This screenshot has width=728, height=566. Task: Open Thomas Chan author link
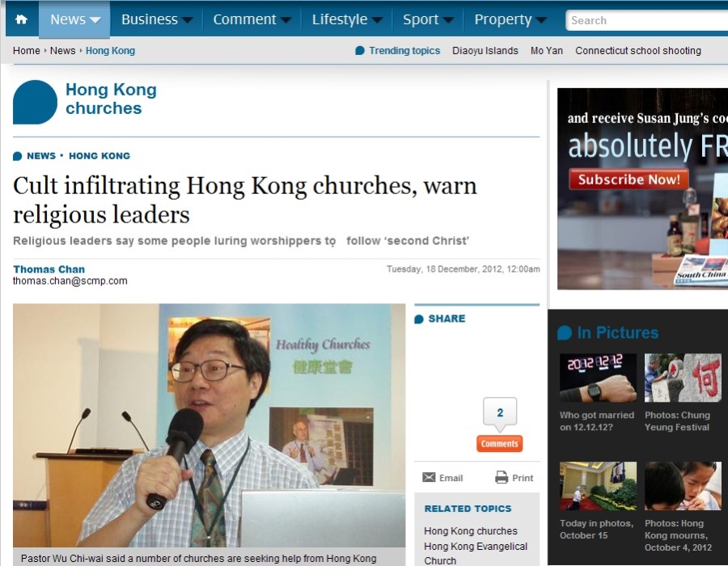coord(49,269)
